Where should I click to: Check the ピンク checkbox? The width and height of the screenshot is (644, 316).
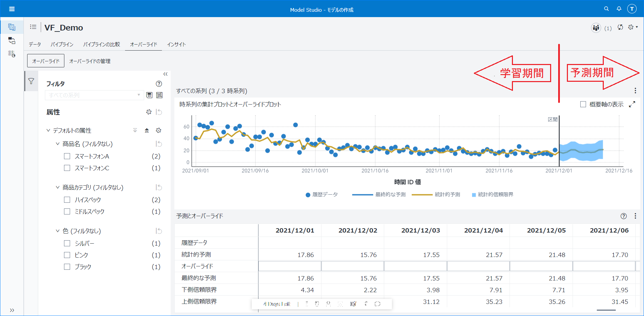coord(67,255)
